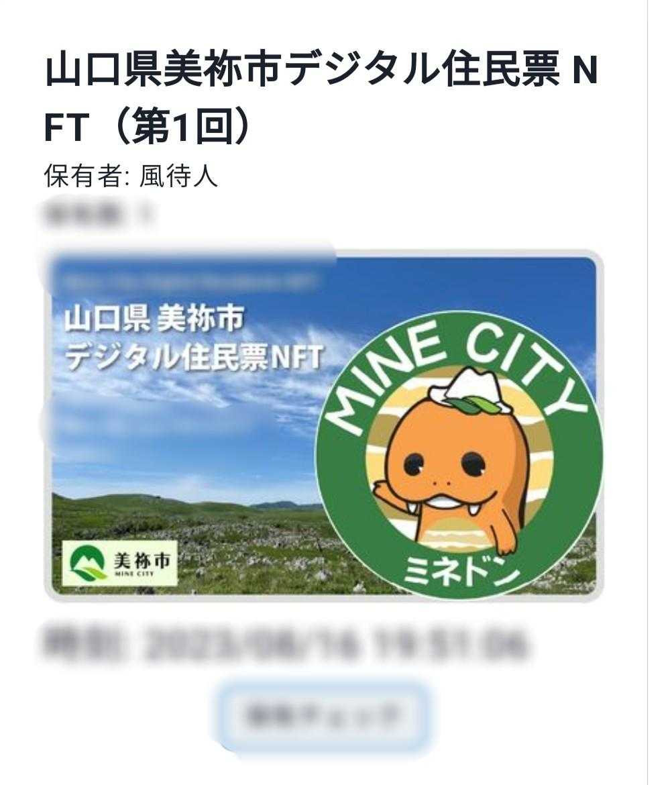Tap the mascot's white hat with leaf

[x=475, y=389]
